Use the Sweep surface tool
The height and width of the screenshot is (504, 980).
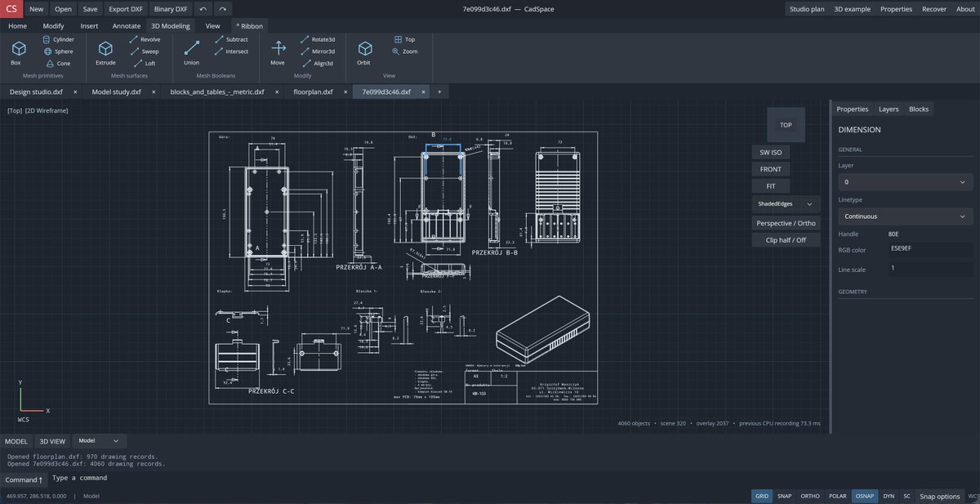pyautogui.click(x=145, y=51)
